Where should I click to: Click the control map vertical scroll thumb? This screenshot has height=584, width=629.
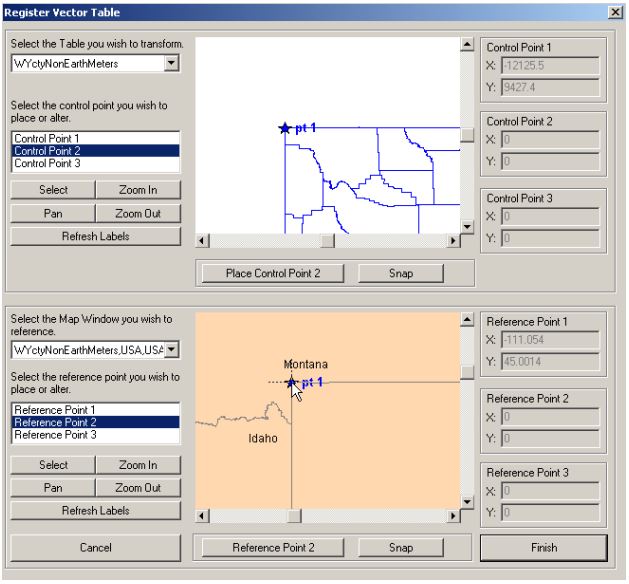coord(467,135)
